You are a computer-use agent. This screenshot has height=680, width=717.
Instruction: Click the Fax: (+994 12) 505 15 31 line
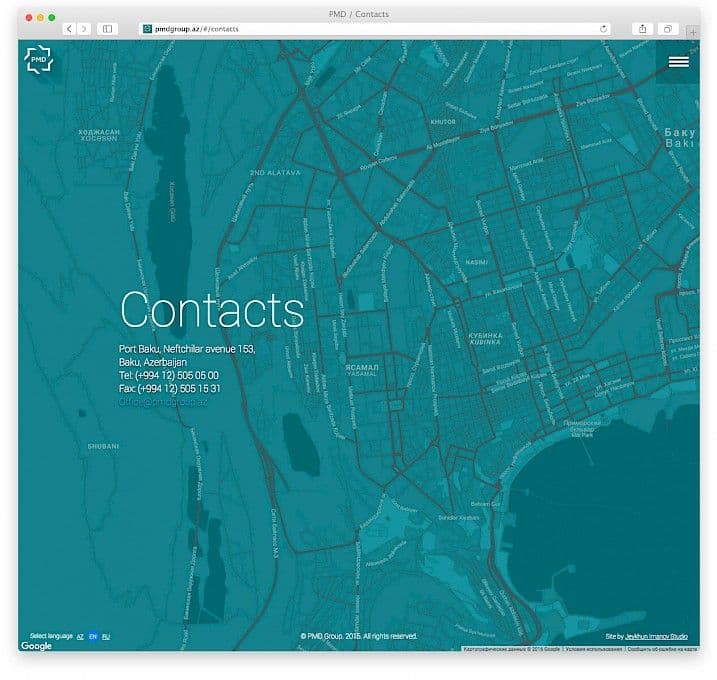[170, 389]
